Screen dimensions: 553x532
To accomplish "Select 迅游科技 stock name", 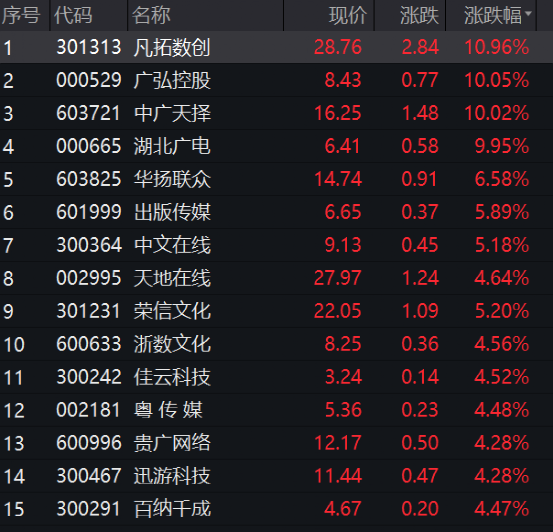I will point(172,476).
